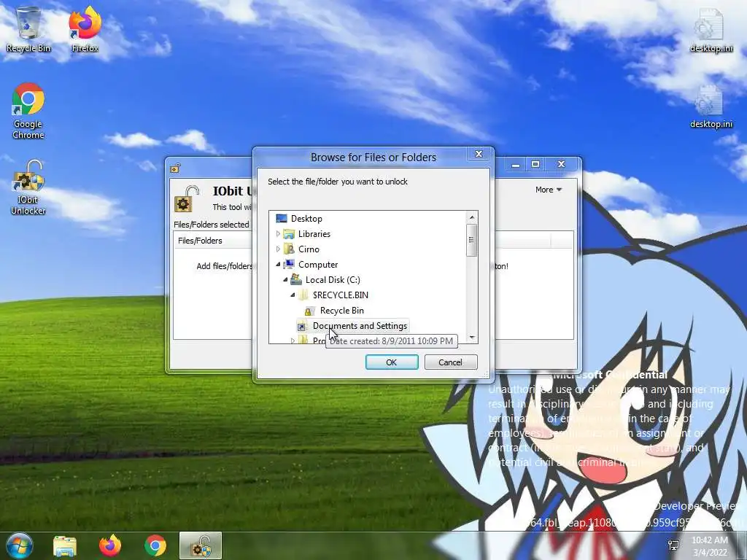
Task: Confirm selection with the OK button
Action: pyautogui.click(x=392, y=362)
